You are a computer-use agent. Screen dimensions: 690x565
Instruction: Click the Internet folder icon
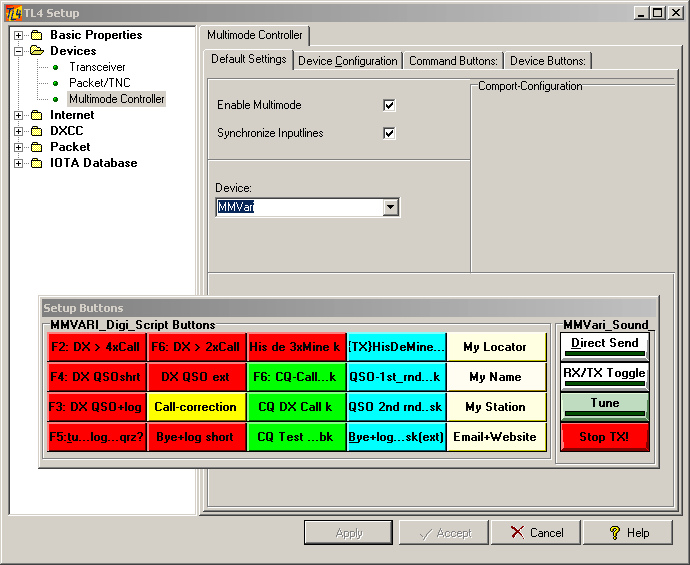point(37,115)
